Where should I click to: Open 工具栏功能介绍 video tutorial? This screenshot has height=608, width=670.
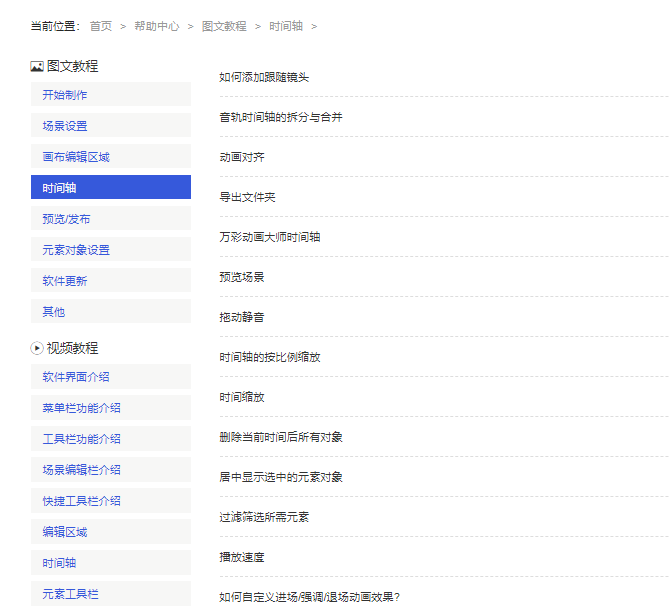pos(111,439)
